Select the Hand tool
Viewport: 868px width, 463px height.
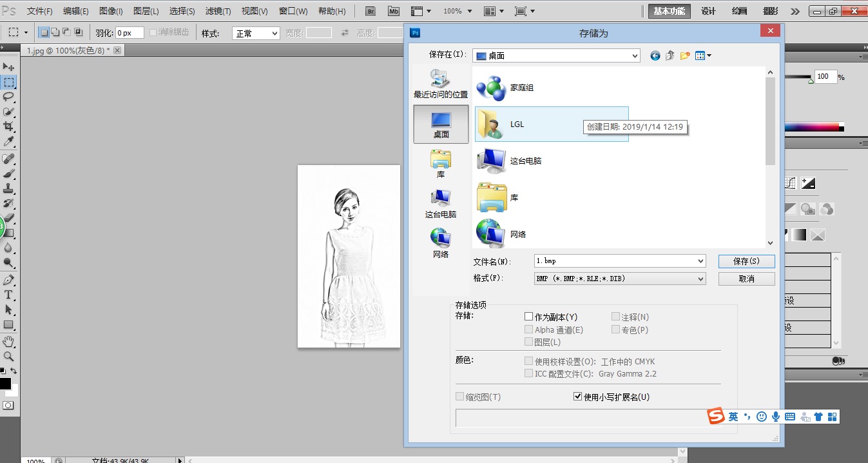tap(9, 340)
